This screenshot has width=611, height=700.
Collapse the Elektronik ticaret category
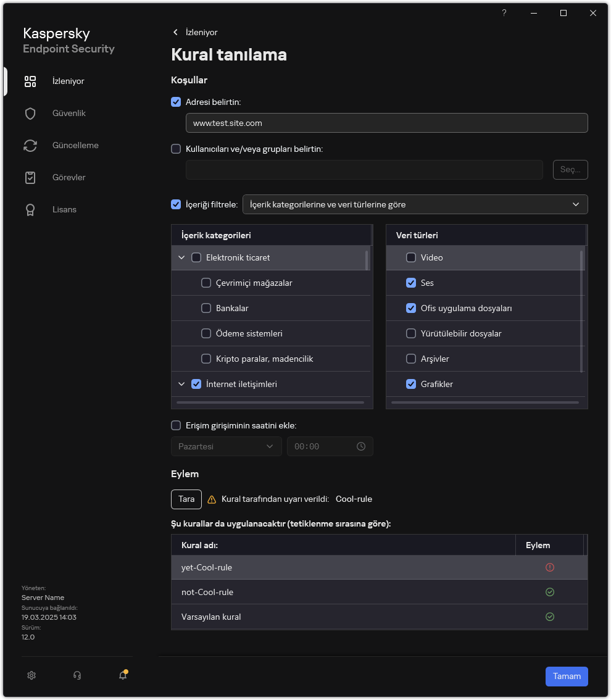click(x=181, y=257)
